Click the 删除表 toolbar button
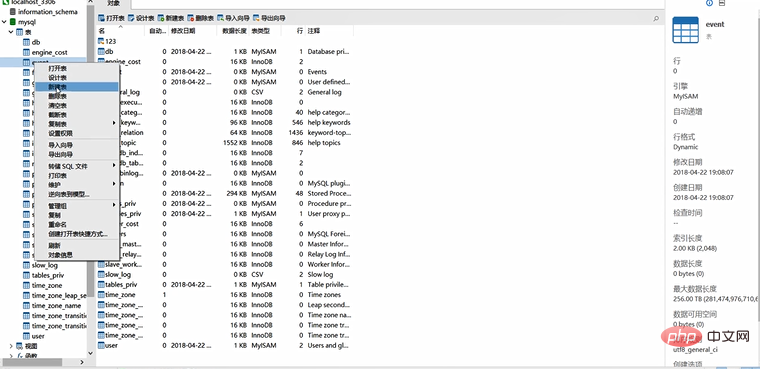 [200, 18]
